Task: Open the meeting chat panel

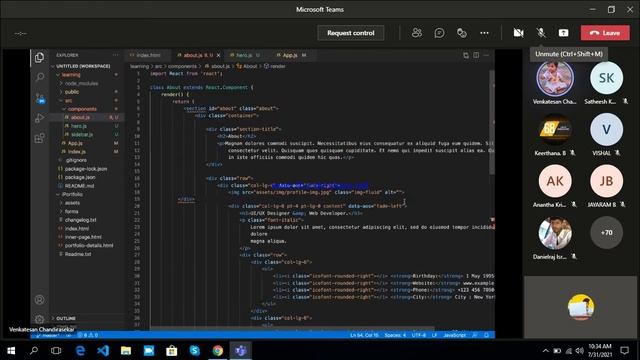Action: pyautogui.click(x=439, y=33)
